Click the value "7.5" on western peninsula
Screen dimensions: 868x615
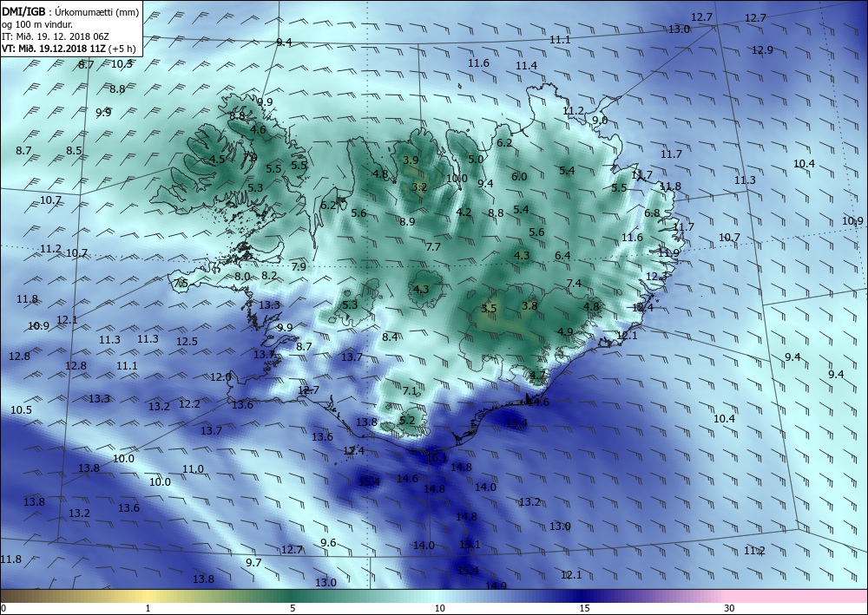point(181,283)
